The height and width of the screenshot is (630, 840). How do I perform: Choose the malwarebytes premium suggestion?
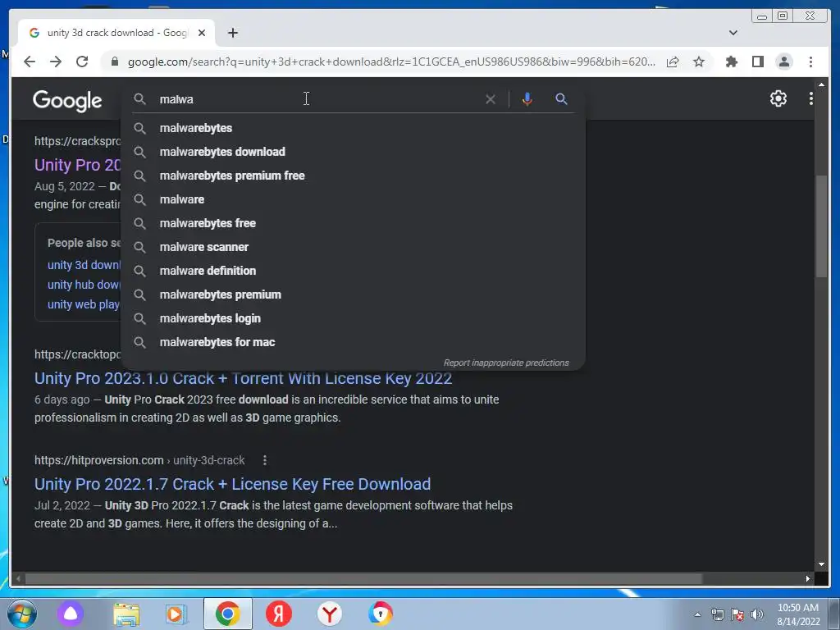click(x=354, y=294)
